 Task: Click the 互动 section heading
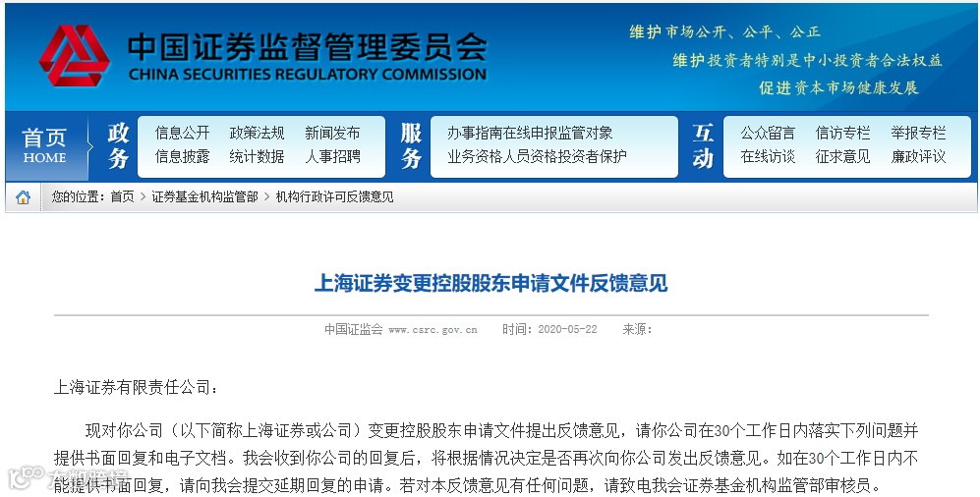click(x=703, y=145)
